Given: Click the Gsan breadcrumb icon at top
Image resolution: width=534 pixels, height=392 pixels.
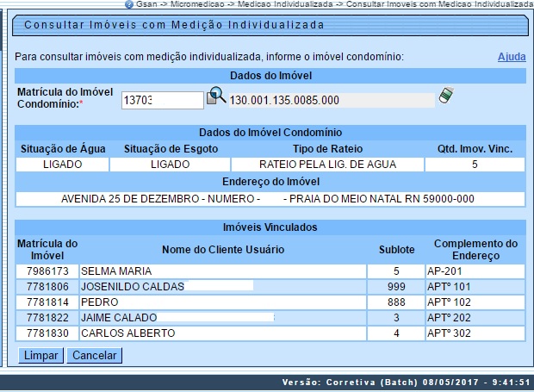Looking at the screenshot, I should point(128,4).
